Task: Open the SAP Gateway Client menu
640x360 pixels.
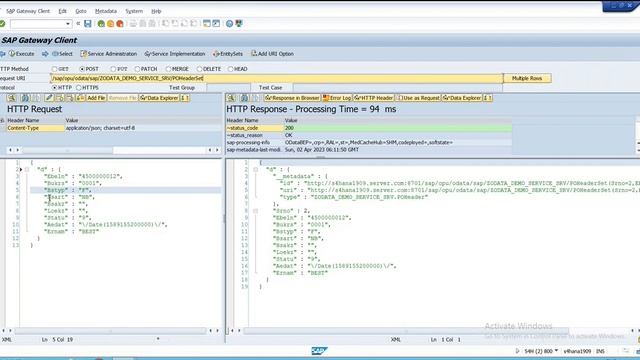Action: pyautogui.click(x=28, y=11)
